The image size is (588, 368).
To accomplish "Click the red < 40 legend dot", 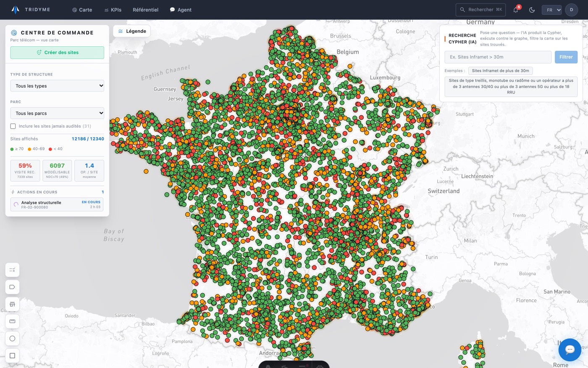I will pyautogui.click(x=50, y=149).
